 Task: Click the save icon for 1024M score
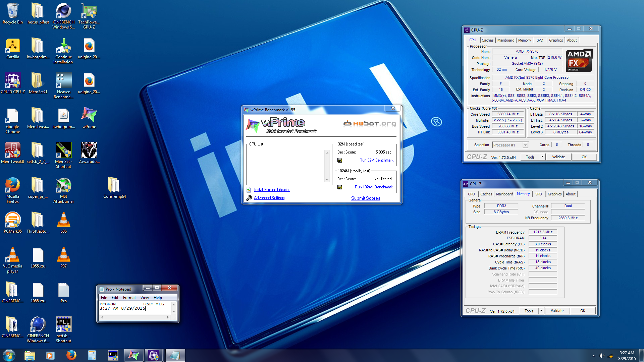click(340, 187)
